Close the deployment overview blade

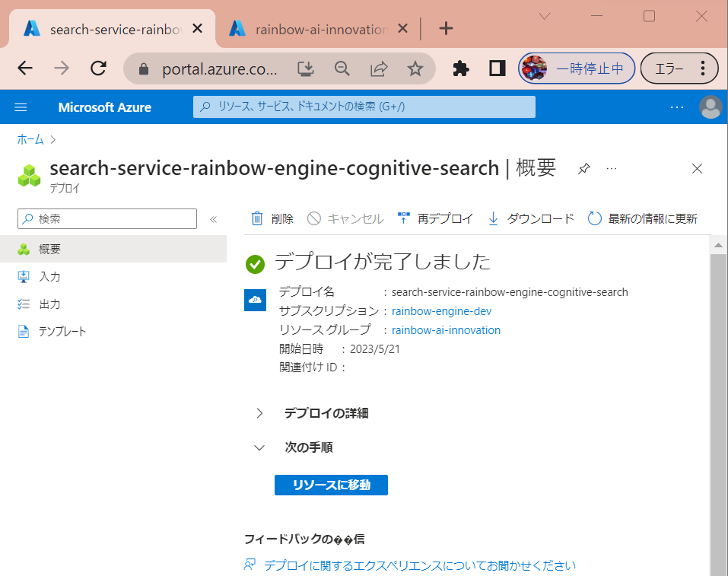coord(697,168)
